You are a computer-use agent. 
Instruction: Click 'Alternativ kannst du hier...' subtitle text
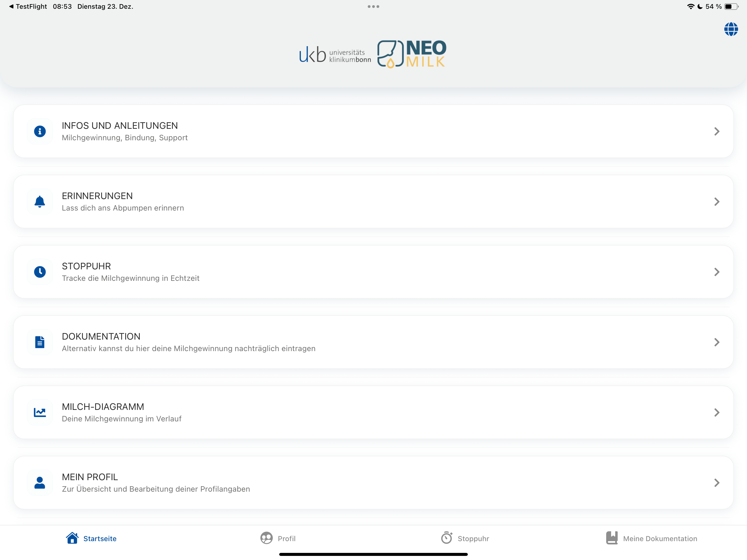[x=188, y=349]
